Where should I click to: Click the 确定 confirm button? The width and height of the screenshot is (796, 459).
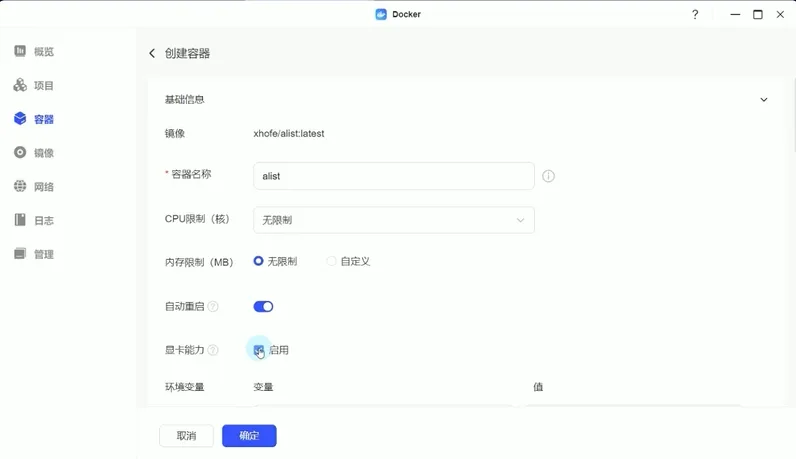click(x=249, y=436)
